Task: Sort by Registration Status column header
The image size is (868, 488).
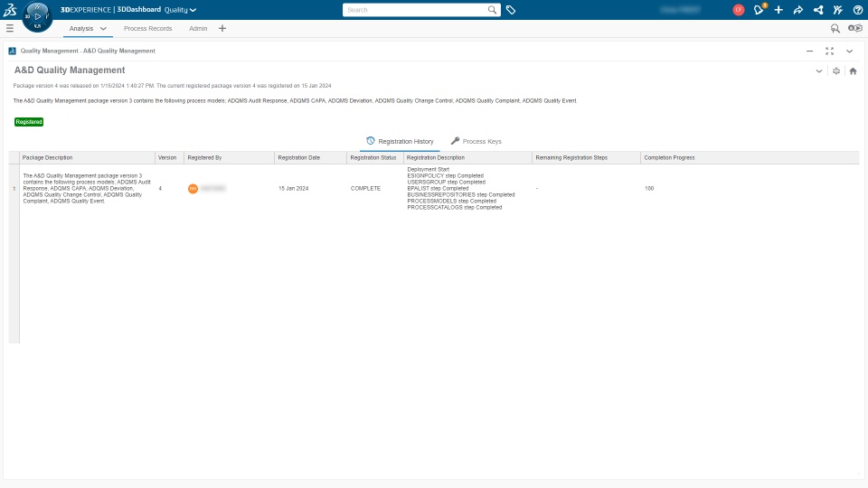Action: coord(375,157)
